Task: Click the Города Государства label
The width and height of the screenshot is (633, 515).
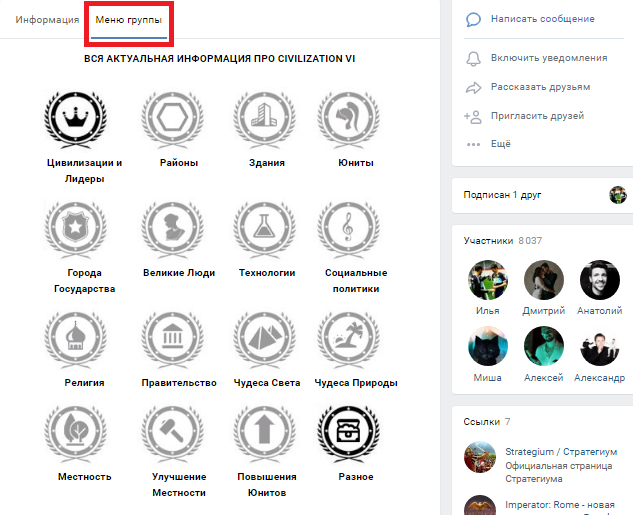Action: [x=84, y=281]
